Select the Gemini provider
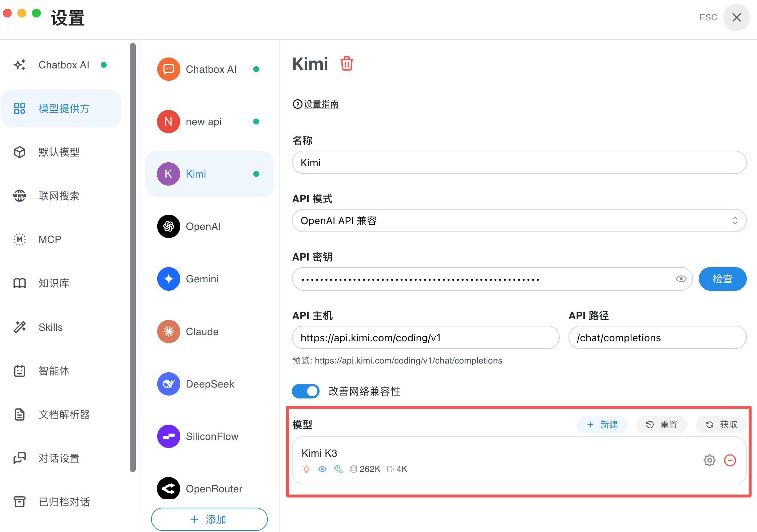 (209, 279)
